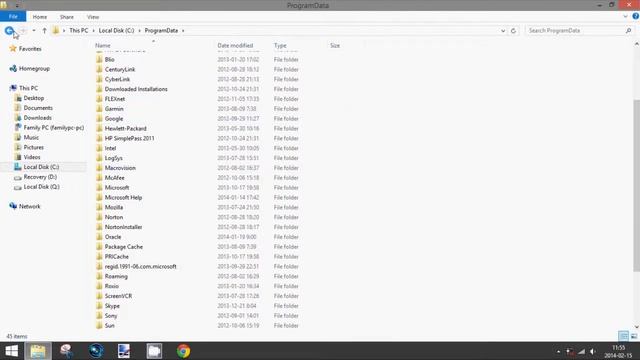Open the recent locations dropdown arrow
This screenshot has height=360, width=640.
[x=34, y=31]
